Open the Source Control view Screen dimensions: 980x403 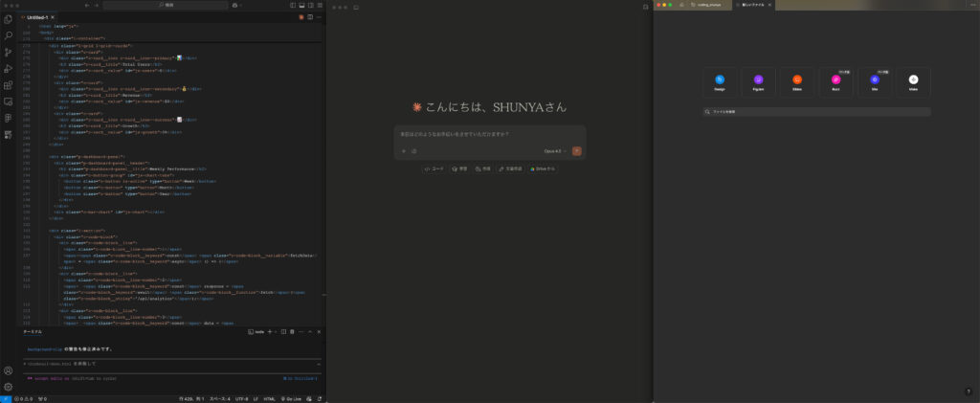(8, 52)
